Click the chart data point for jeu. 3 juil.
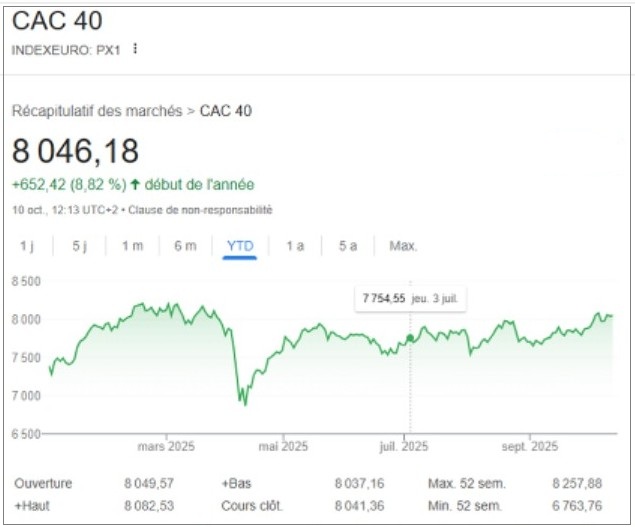Screen dimensions: 635x527 tap(410, 338)
